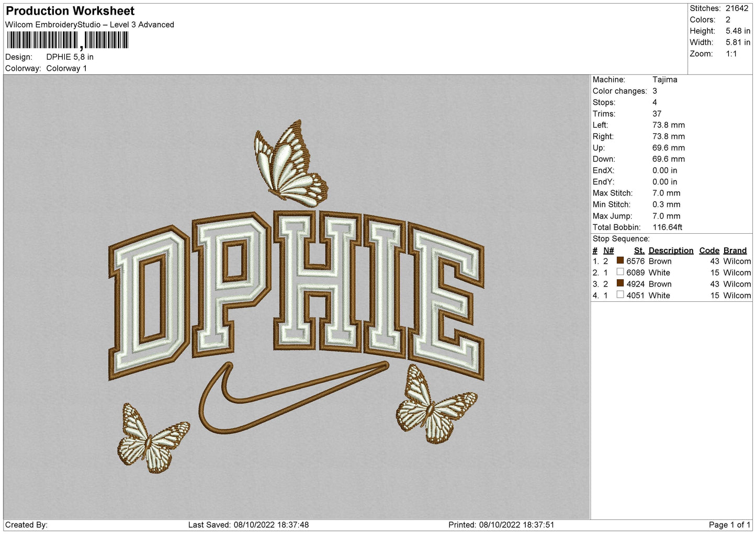
Task: Select the stitch count 6576 in stop 1
Action: (635, 262)
